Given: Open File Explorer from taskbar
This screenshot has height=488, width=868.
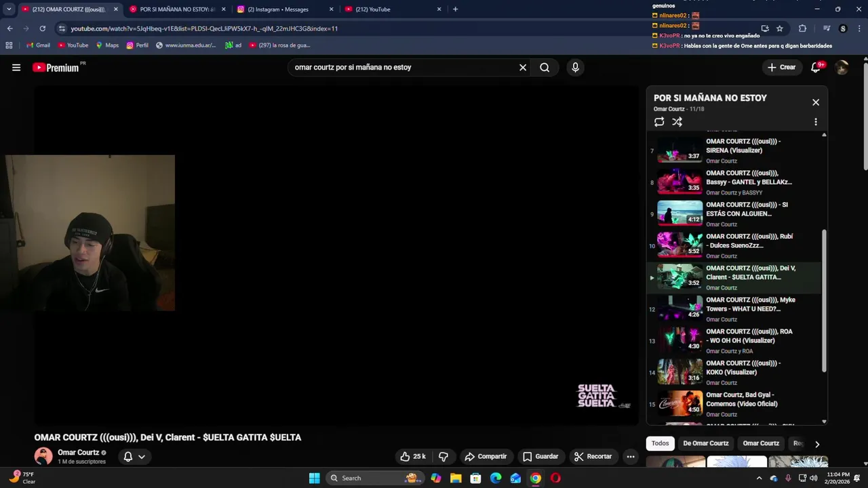Looking at the screenshot, I should [x=456, y=478].
